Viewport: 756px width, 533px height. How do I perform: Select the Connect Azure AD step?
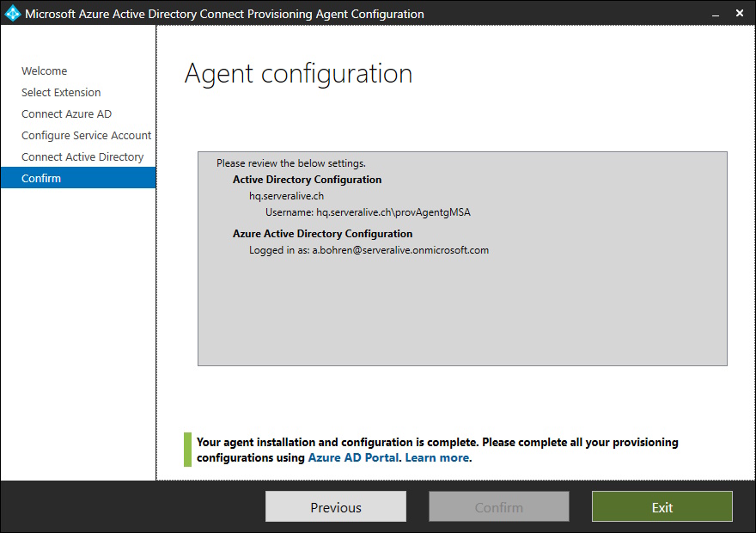(x=66, y=113)
